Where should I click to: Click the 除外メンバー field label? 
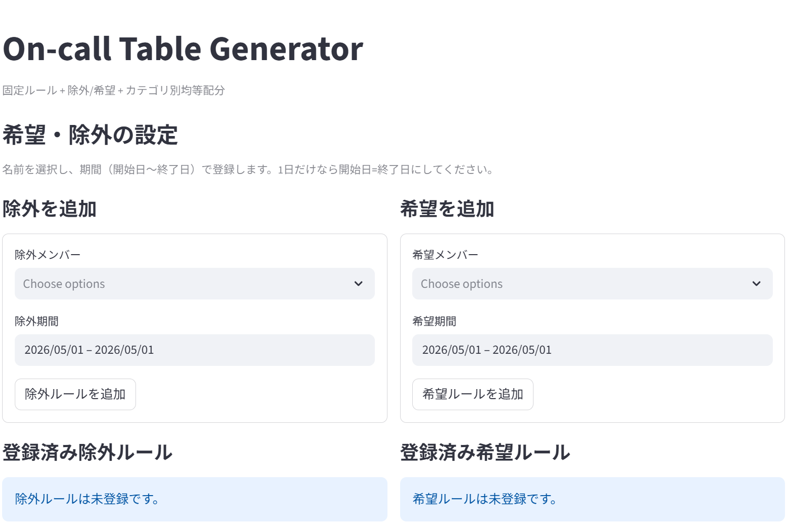47,255
